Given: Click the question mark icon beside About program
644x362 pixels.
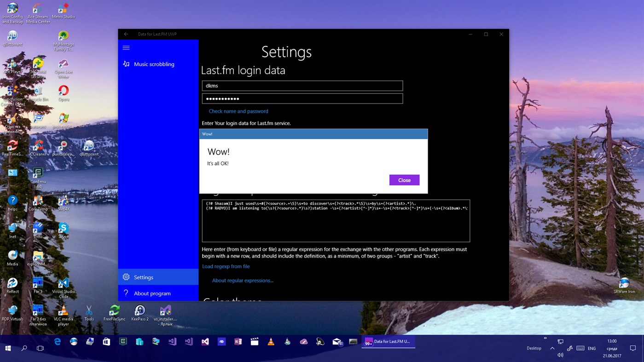Looking at the screenshot, I should pyautogui.click(x=125, y=293).
